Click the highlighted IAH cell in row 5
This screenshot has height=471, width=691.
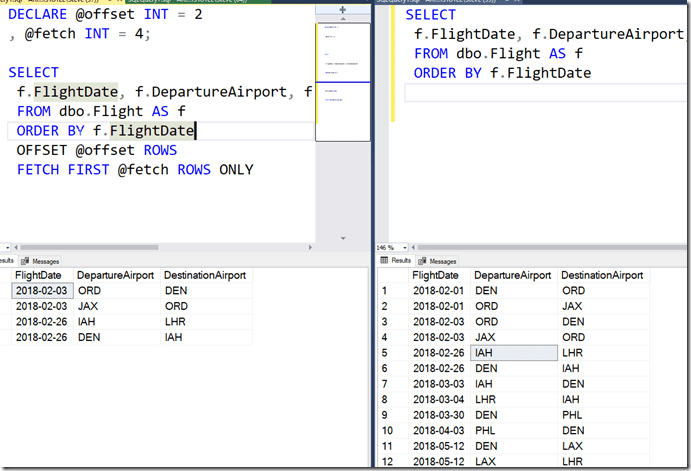(514, 353)
